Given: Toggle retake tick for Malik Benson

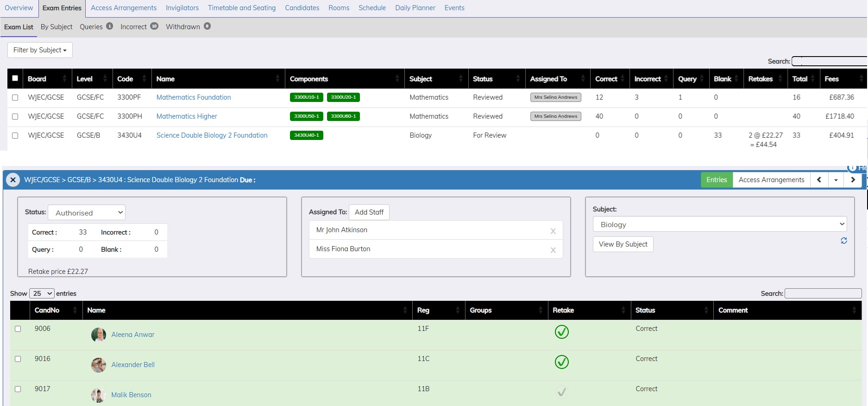Looking at the screenshot, I should [x=561, y=392].
